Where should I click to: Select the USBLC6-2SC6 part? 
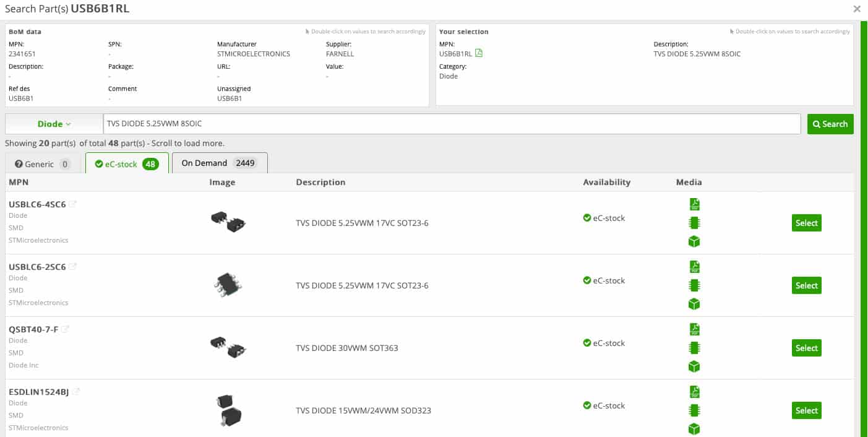point(806,285)
